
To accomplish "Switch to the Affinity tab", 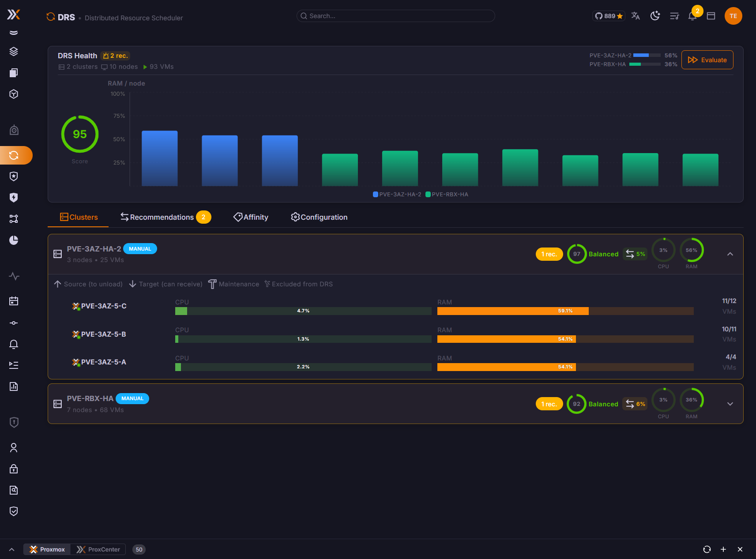I will click(251, 217).
